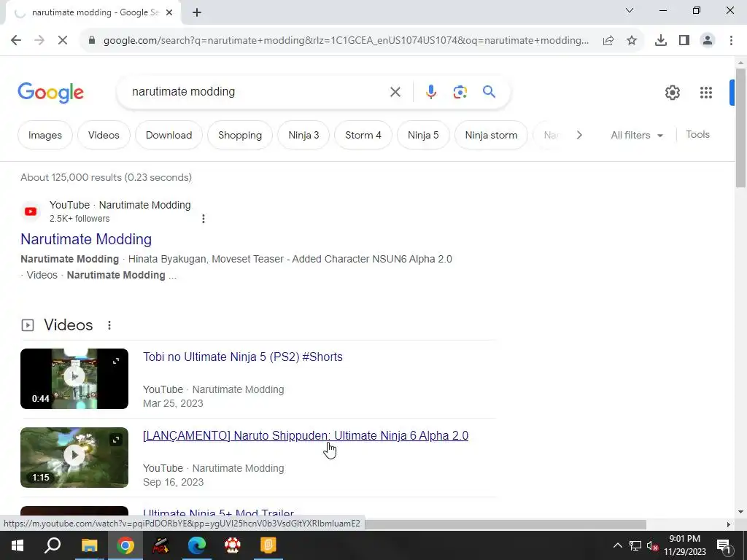Toggle the Chrome side panel icon
This screenshot has width=747, height=560.
click(684, 41)
